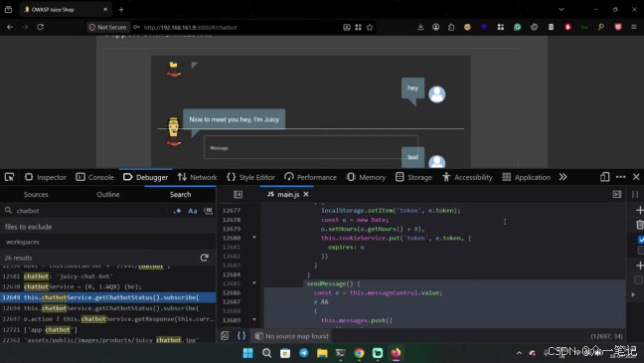
Task: Open devtools three-dot options menu
Action: pyautogui.click(x=620, y=177)
